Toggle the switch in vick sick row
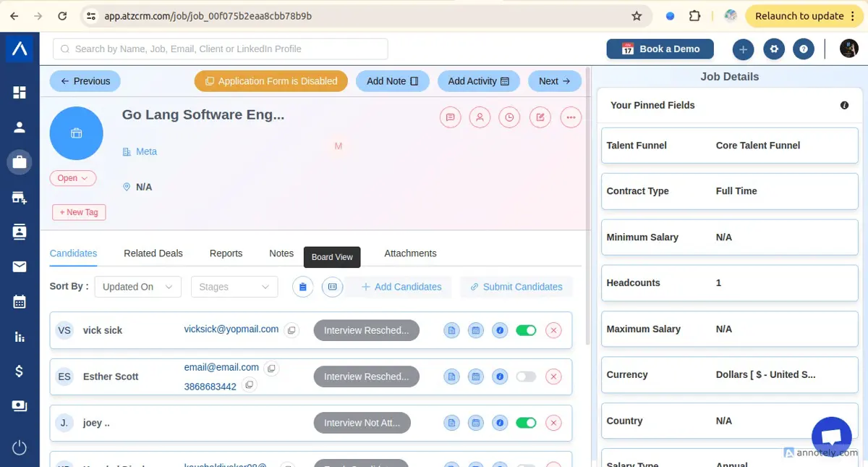 (x=526, y=331)
